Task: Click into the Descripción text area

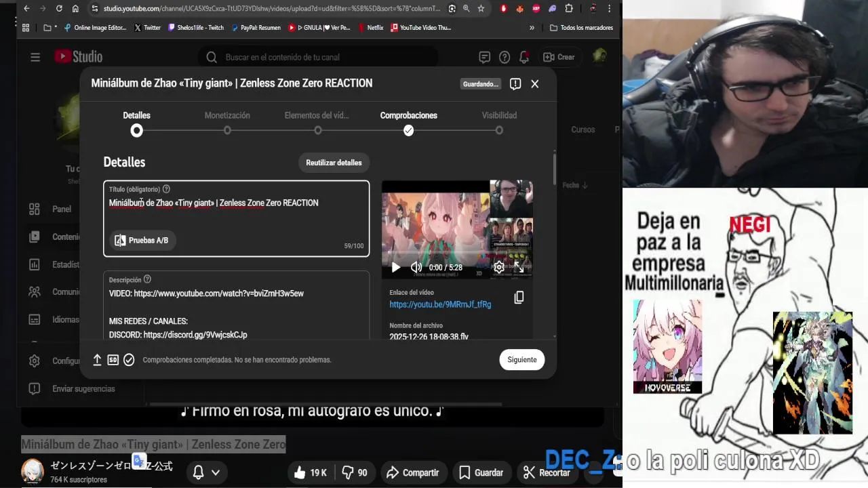Action: click(236, 306)
